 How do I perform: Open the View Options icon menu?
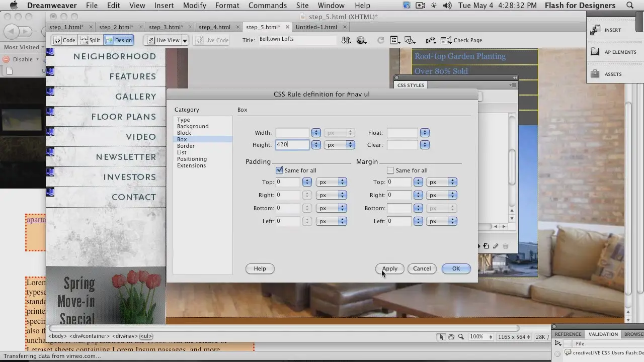[x=395, y=40]
